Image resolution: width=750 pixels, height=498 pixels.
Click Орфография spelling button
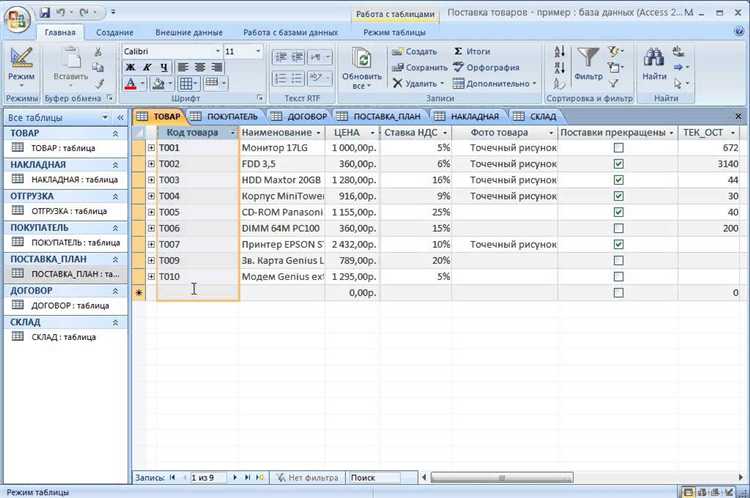coord(486,67)
